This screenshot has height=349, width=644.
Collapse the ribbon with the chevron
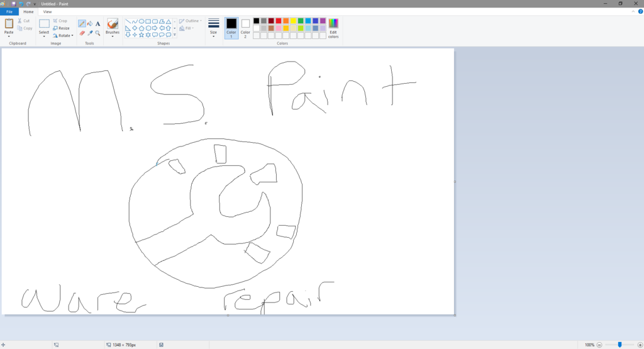(633, 11)
